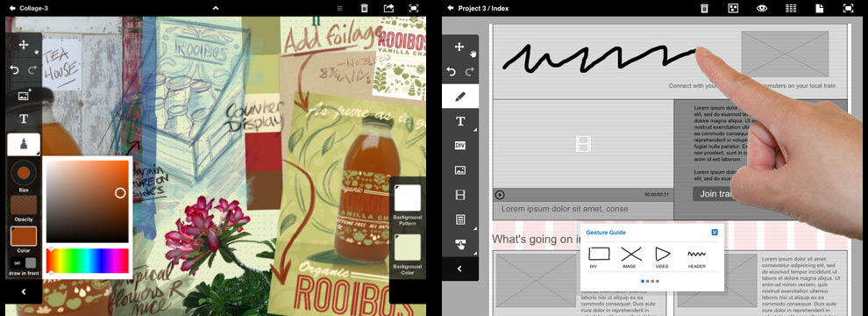Expand the top chevron in Collage-3
Image resolution: width=868 pixels, height=316 pixels.
[x=216, y=8]
